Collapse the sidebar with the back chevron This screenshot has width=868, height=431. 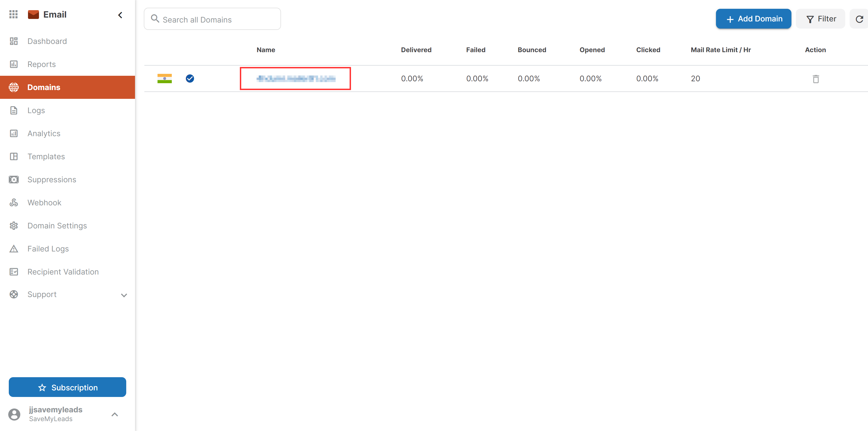(120, 15)
